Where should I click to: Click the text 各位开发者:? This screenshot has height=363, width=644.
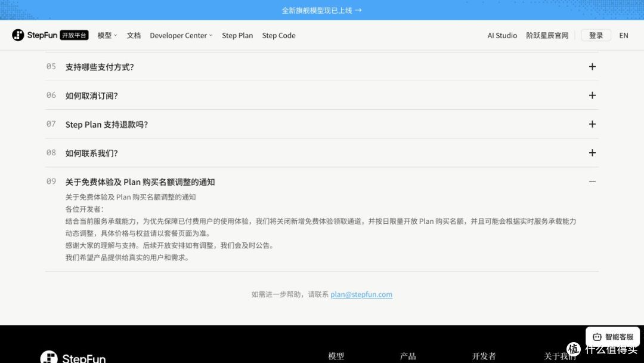pyautogui.click(x=85, y=209)
